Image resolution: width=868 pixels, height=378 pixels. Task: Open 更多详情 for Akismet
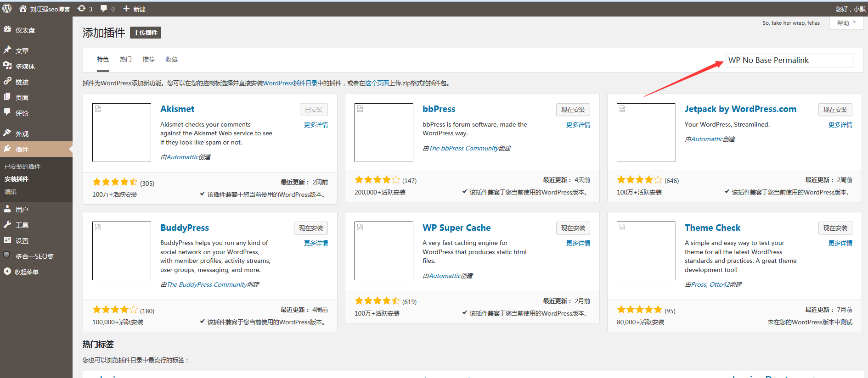316,125
